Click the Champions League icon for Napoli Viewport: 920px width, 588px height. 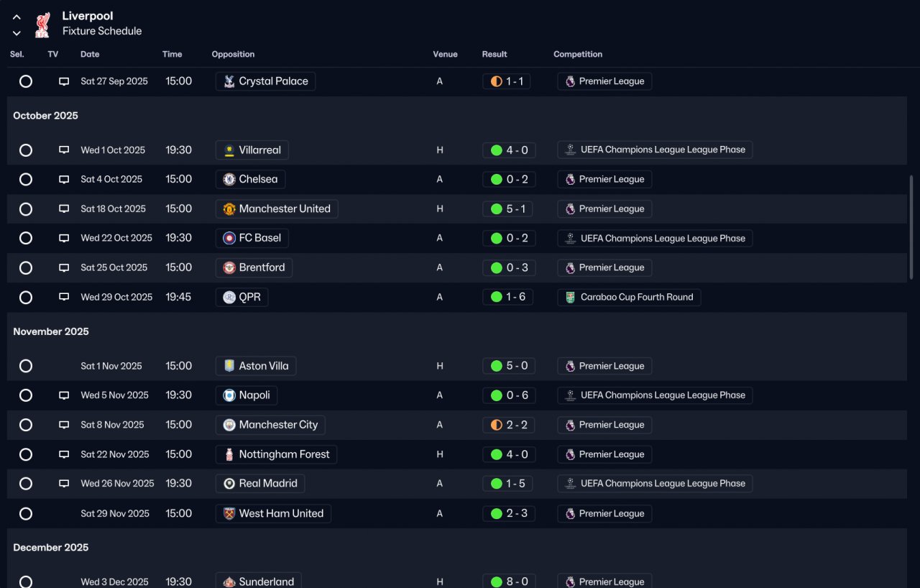(x=570, y=395)
